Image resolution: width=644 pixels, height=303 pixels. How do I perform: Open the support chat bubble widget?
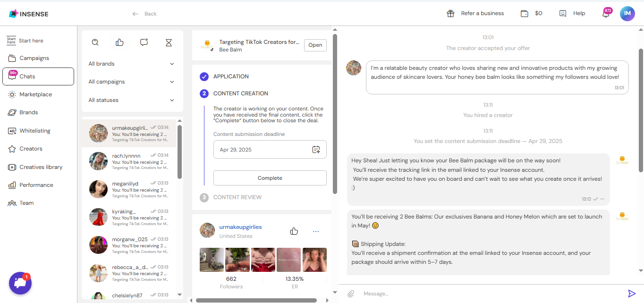pos(20,283)
